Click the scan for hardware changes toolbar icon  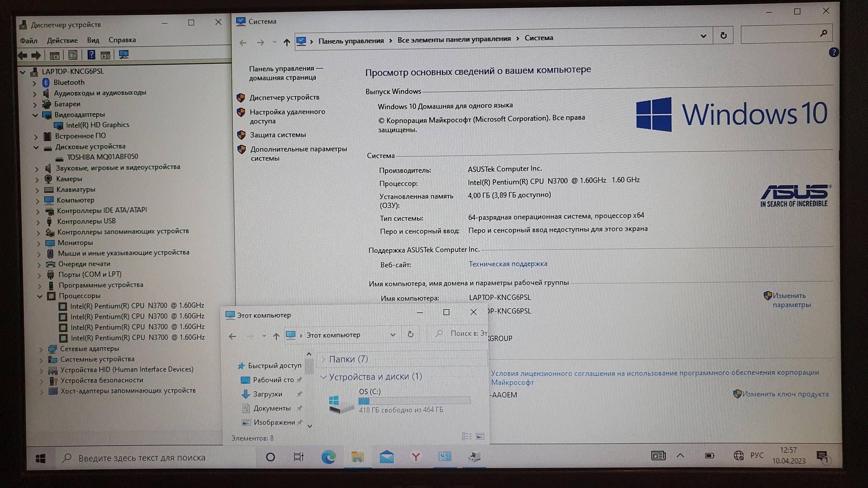click(x=124, y=55)
